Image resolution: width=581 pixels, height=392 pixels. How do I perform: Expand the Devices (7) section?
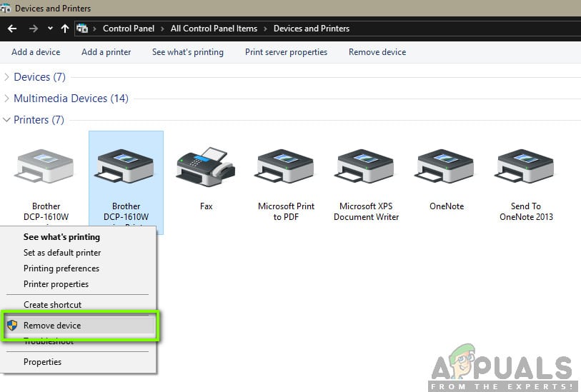(x=8, y=77)
